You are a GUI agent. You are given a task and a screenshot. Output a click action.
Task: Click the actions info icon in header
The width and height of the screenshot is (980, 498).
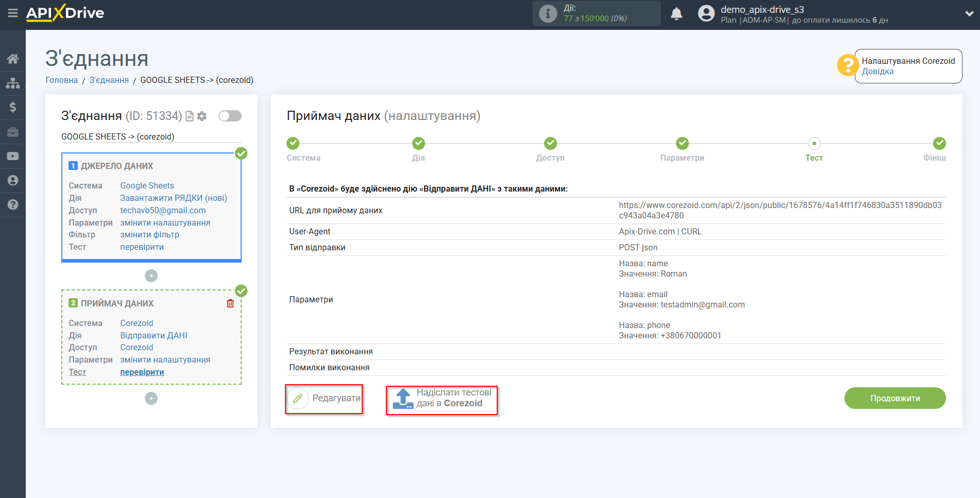(x=548, y=13)
